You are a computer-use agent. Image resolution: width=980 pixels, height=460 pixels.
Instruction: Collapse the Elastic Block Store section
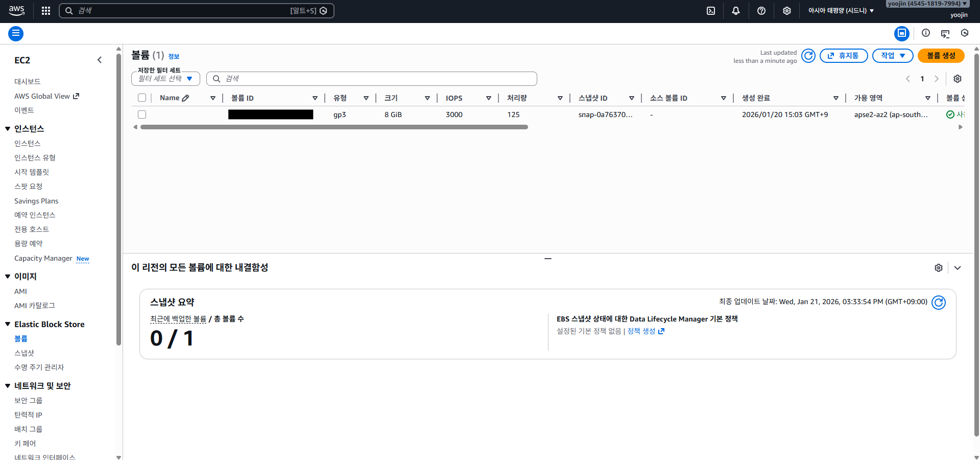click(8, 324)
